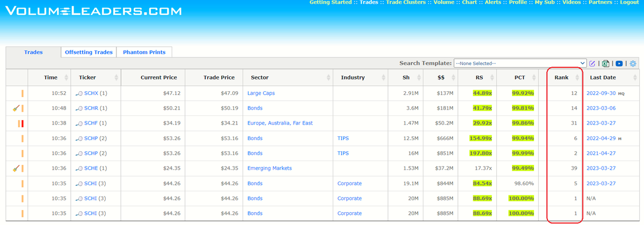
Task: Click the magnifier icon beside SCHF
Action: pyautogui.click(x=79, y=124)
